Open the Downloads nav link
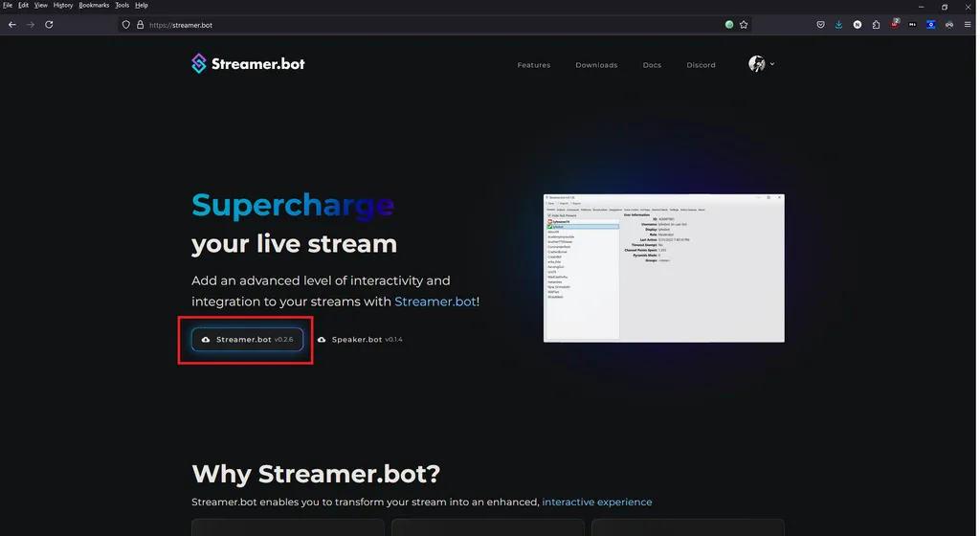The width and height of the screenshot is (980, 536). pos(596,65)
